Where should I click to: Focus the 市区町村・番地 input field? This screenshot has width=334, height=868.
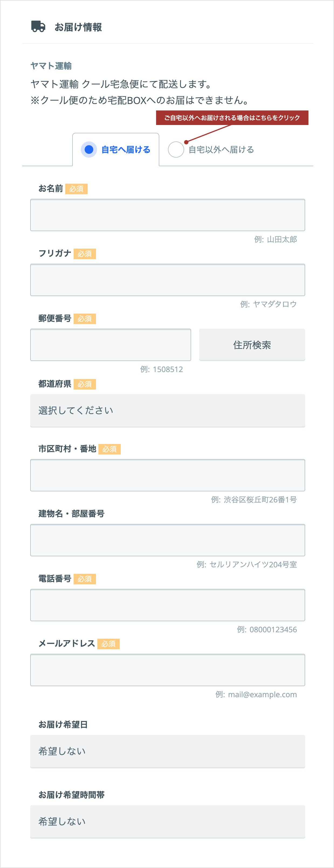coord(167,475)
